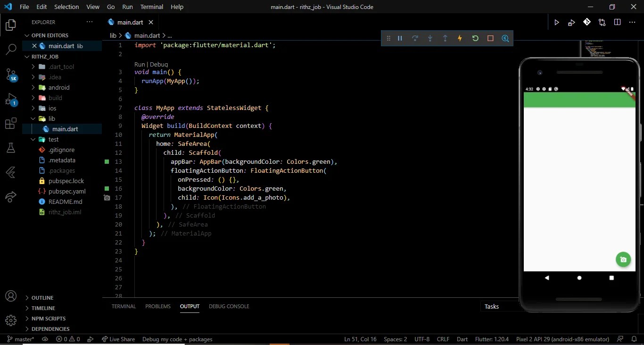Click the green camera FloatingActionButton in emulator
This screenshot has height=345, width=644.
point(623,259)
